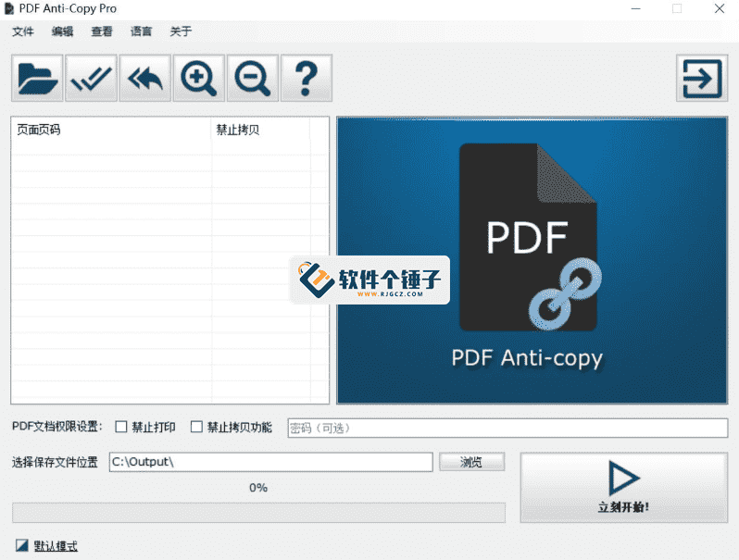Enable the 禁止拷贝功能 checkbox
This screenshot has width=739, height=560.
pyautogui.click(x=196, y=427)
